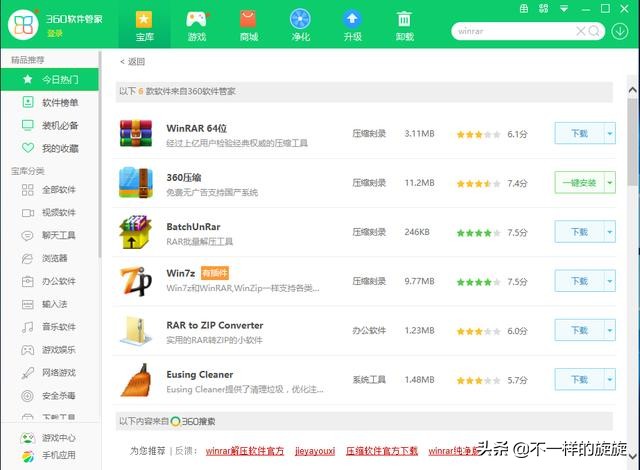The image size is (640, 470).
Task: Click the vertical scrollbar thumb in results list
Action: 633,141
